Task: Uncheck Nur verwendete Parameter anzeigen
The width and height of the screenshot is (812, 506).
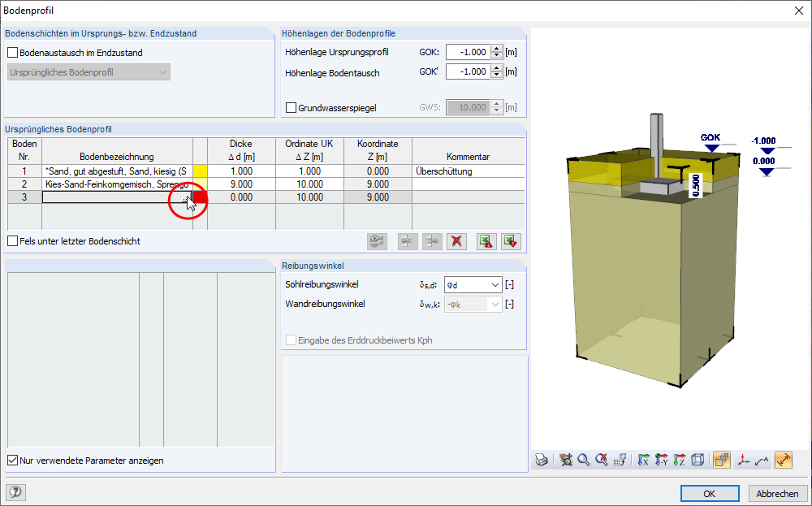Action: click(x=13, y=461)
